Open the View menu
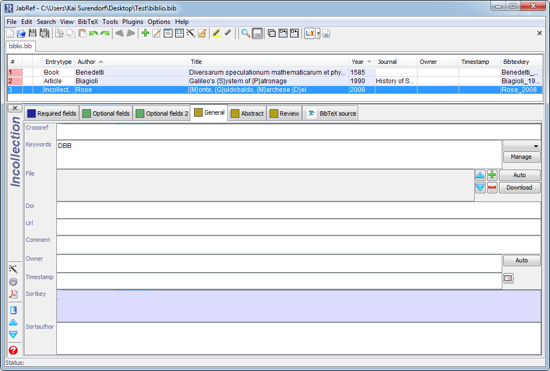The height and width of the screenshot is (371, 550). pyautogui.click(x=67, y=22)
